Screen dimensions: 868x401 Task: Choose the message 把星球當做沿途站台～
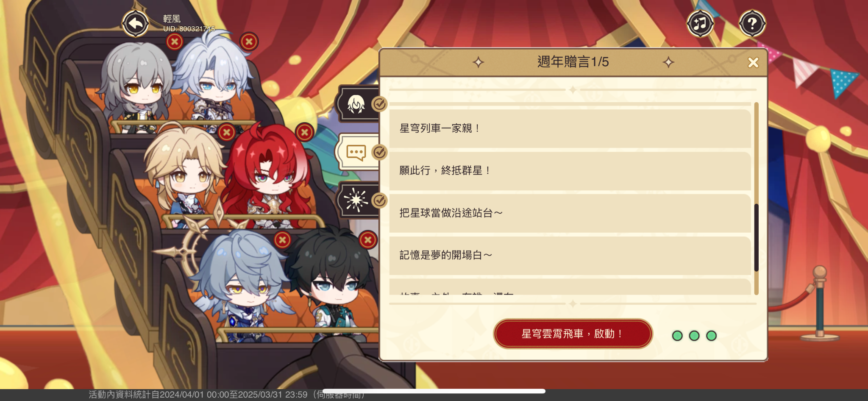coord(570,213)
